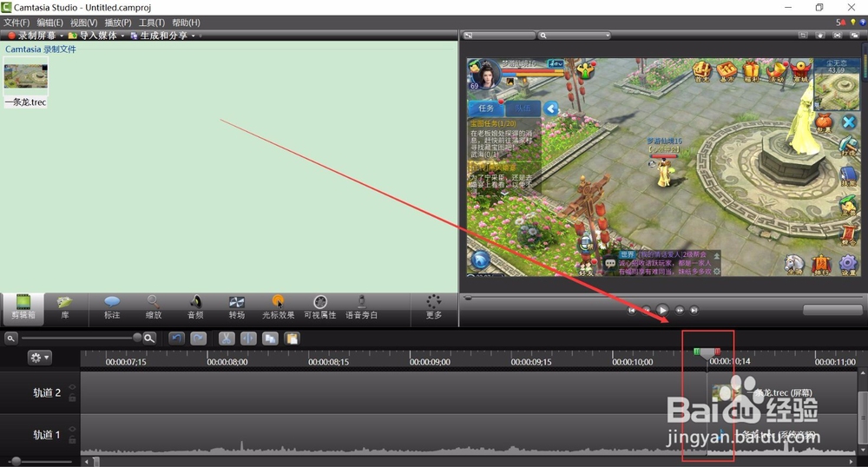
Task: Open the 视图(V) menu
Action: coord(83,23)
